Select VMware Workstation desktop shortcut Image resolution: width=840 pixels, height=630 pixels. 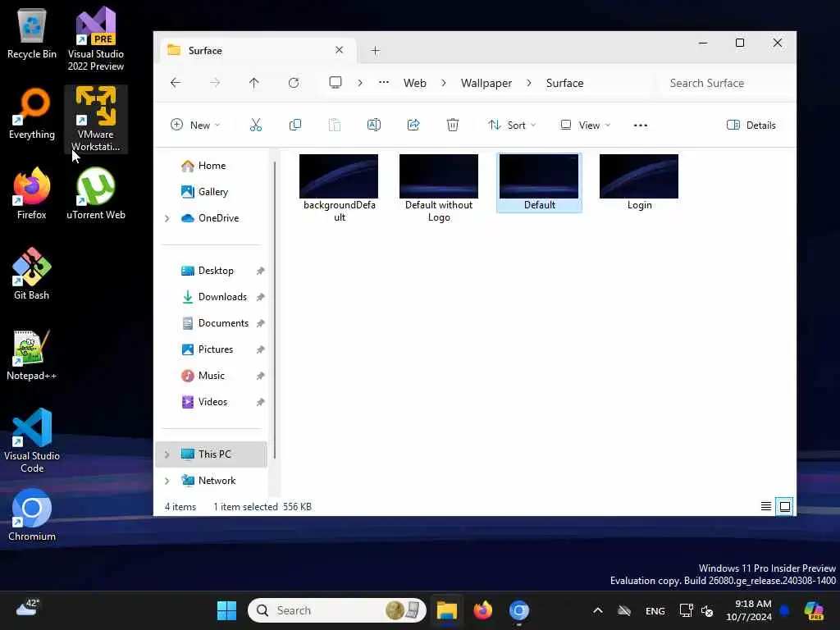(x=96, y=119)
